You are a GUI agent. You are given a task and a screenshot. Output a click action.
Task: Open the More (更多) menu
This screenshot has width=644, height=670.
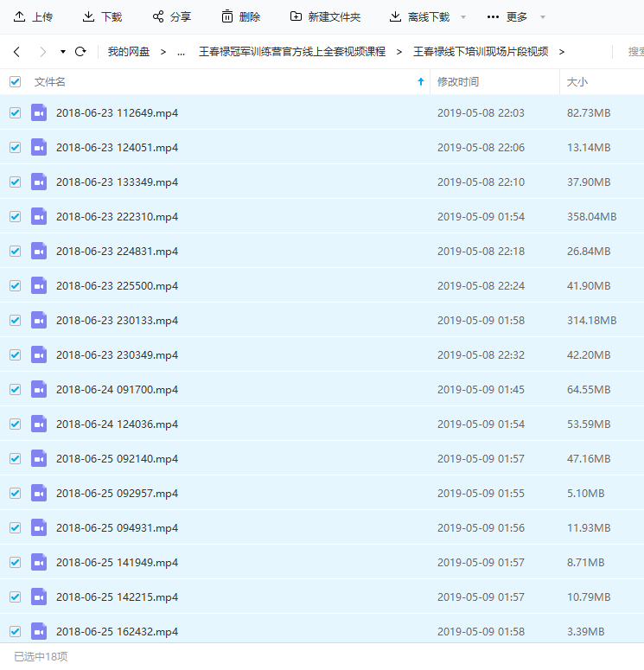507,16
